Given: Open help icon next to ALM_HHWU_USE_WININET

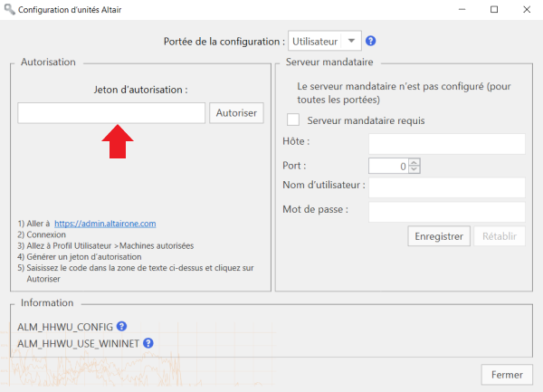Looking at the screenshot, I should (x=148, y=343).
